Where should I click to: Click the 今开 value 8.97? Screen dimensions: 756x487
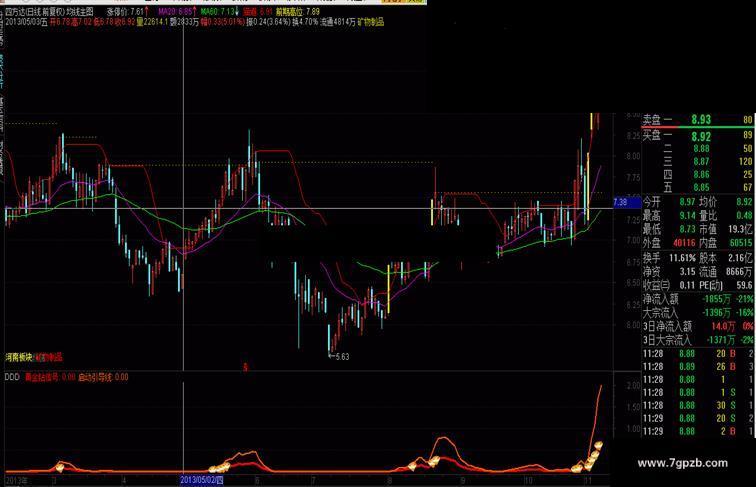(687, 202)
